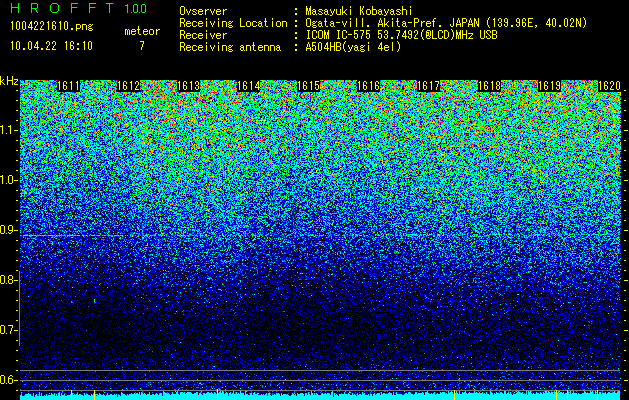The height and width of the screenshot is (400, 629).
Task: Click the 1611 time label
Action: [69, 86]
